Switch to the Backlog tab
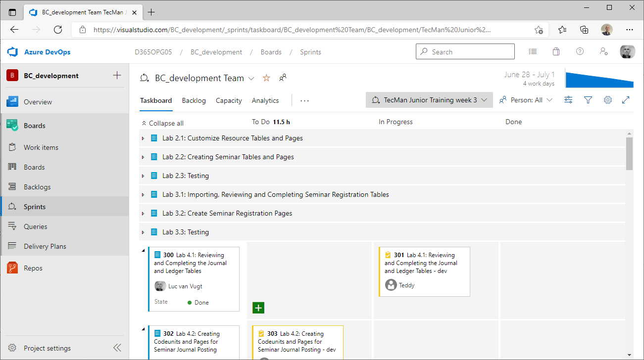This screenshot has width=644, height=360. click(x=194, y=100)
